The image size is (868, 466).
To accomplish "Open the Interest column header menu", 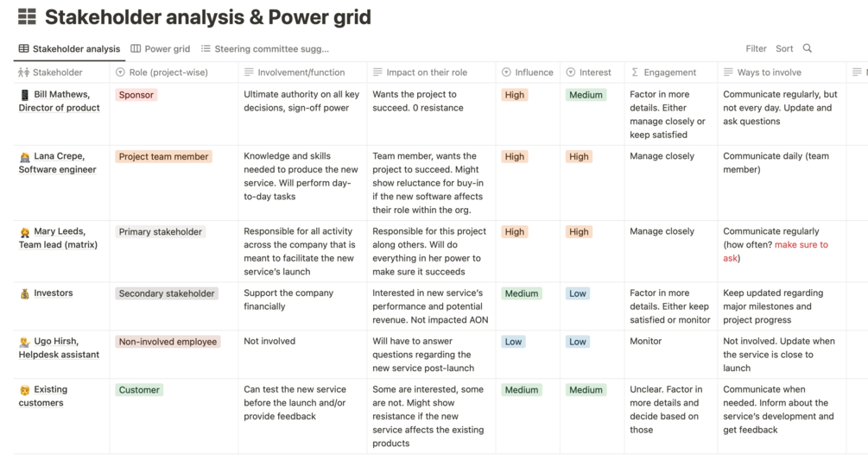I will (588, 72).
